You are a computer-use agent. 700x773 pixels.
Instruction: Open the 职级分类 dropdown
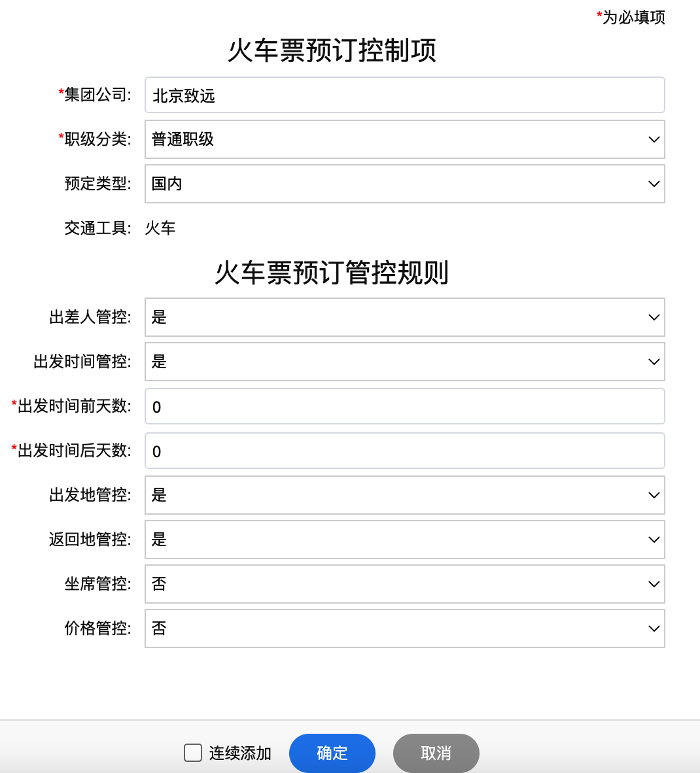point(404,139)
